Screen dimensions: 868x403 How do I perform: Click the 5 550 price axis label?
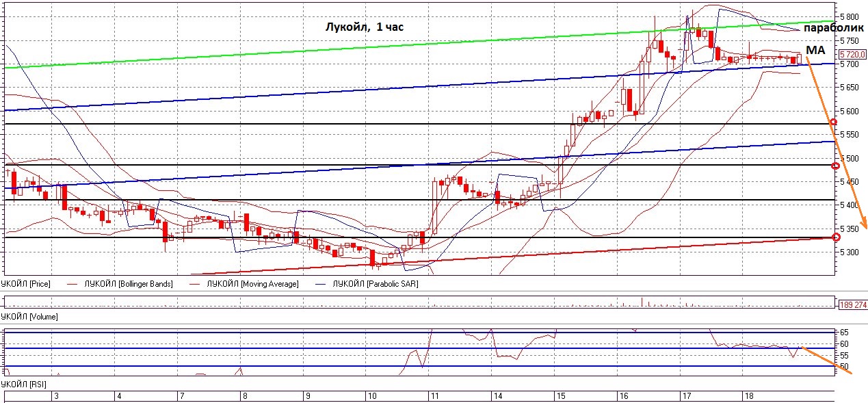tap(850, 135)
